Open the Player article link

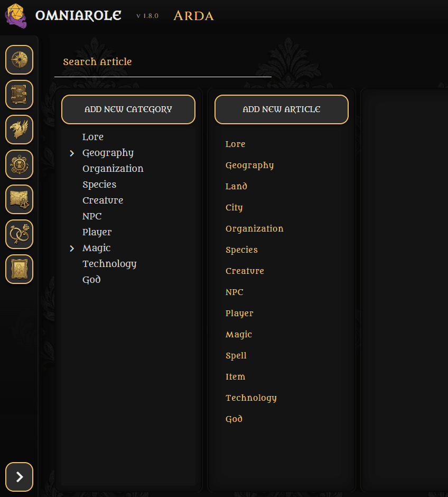239,314
